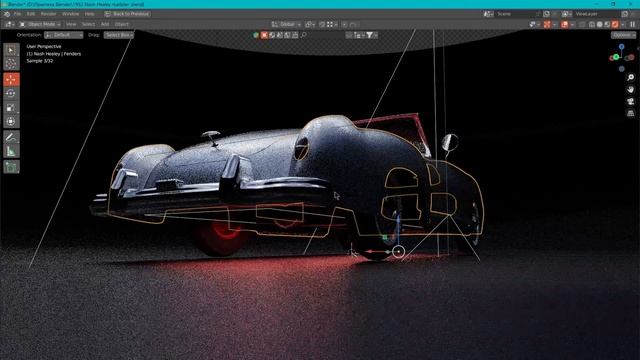Click the white circle move gizmo center
The height and width of the screenshot is (360, 640).
tap(398, 252)
